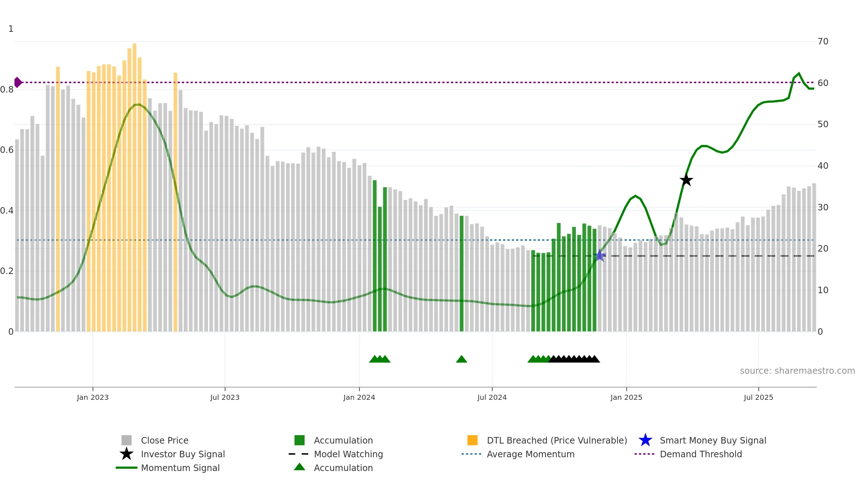Click the isolated green bar before Jul 2024
868x488 pixels.
click(x=461, y=274)
